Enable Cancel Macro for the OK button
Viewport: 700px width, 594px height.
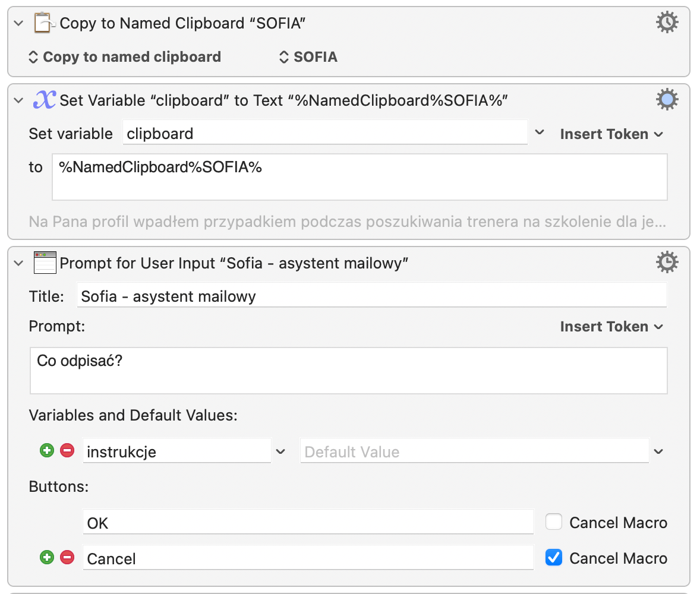tap(553, 522)
